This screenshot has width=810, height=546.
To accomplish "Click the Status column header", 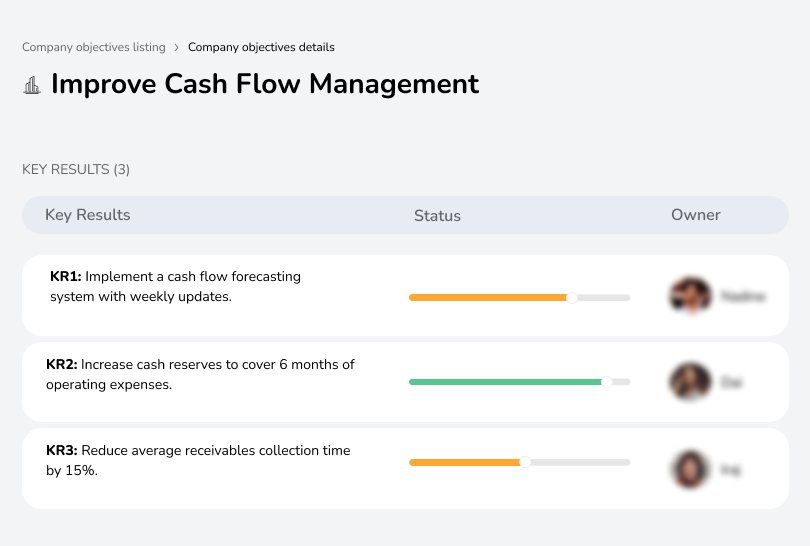I will tap(437, 215).
